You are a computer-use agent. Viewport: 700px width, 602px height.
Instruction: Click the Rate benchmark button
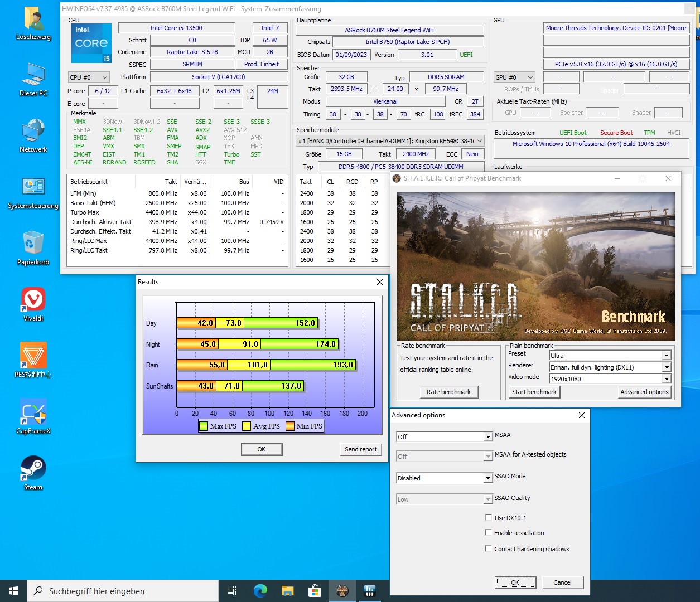pos(448,392)
